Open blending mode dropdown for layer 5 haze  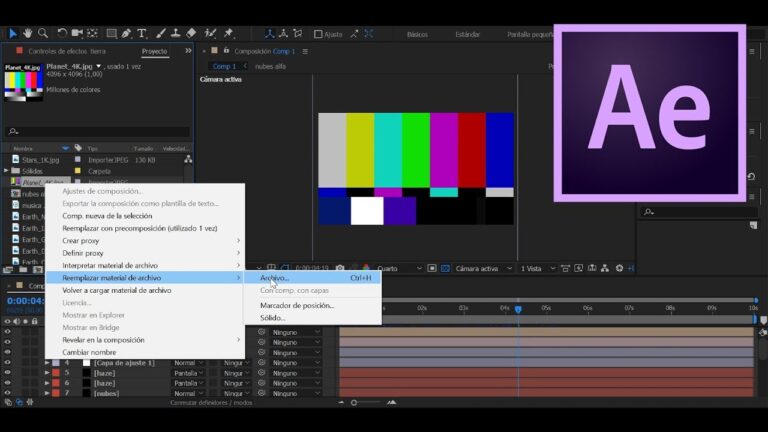(x=188, y=373)
